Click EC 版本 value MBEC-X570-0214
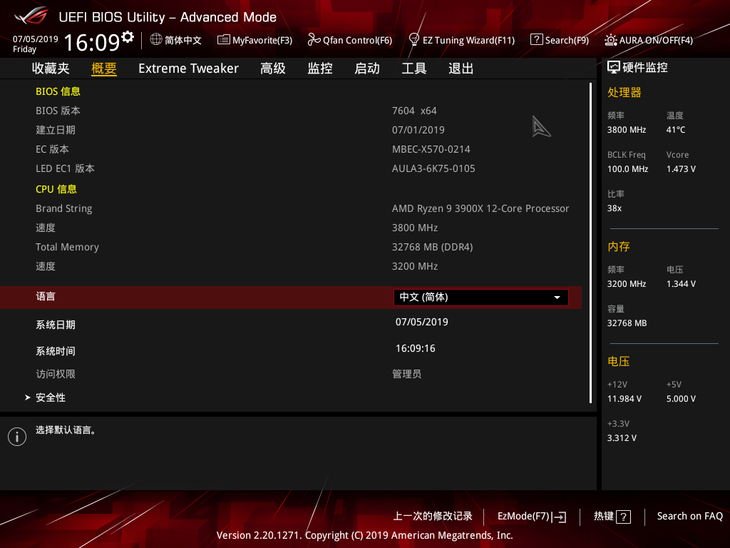This screenshot has height=548, width=730. pos(431,149)
